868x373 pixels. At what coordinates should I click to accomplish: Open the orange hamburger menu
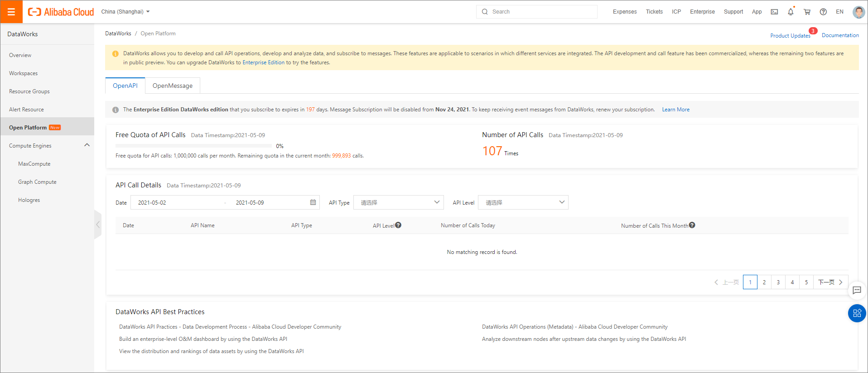(11, 12)
